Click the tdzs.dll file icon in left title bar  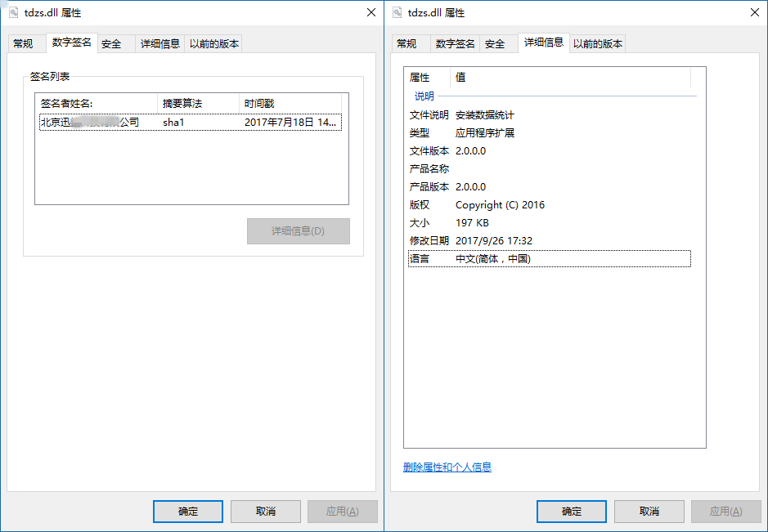pyautogui.click(x=13, y=12)
